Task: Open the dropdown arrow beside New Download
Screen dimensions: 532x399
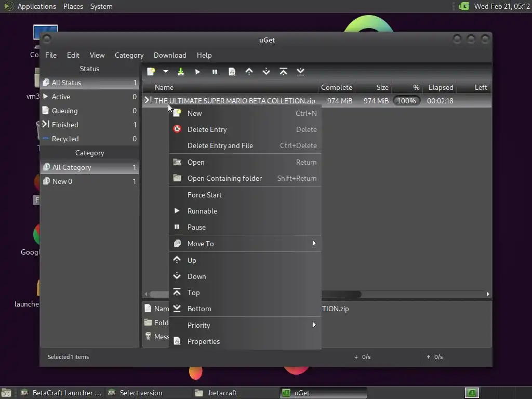Action: point(166,72)
